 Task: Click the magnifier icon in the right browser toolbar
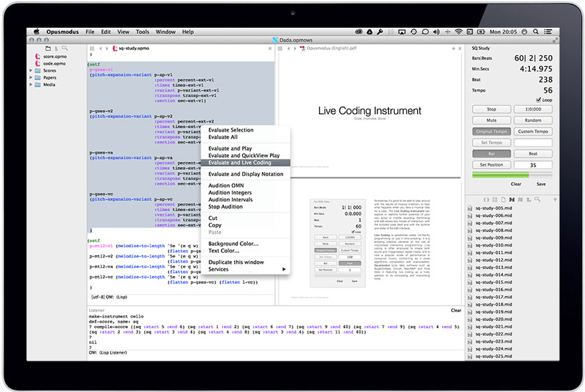(x=537, y=200)
